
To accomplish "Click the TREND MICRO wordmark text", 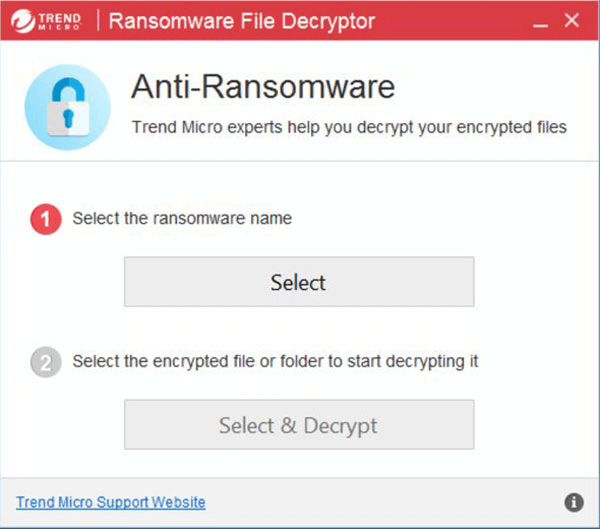I will tap(58, 21).
